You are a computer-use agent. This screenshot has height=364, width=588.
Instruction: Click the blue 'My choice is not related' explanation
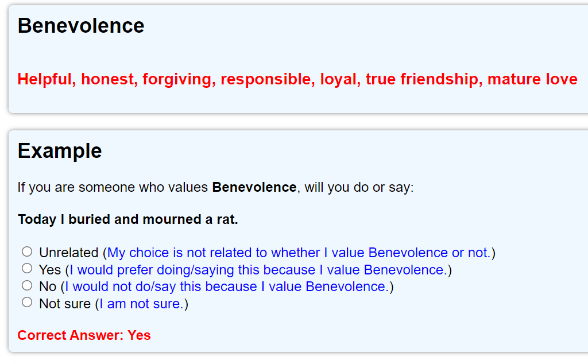click(x=299, y=253)
